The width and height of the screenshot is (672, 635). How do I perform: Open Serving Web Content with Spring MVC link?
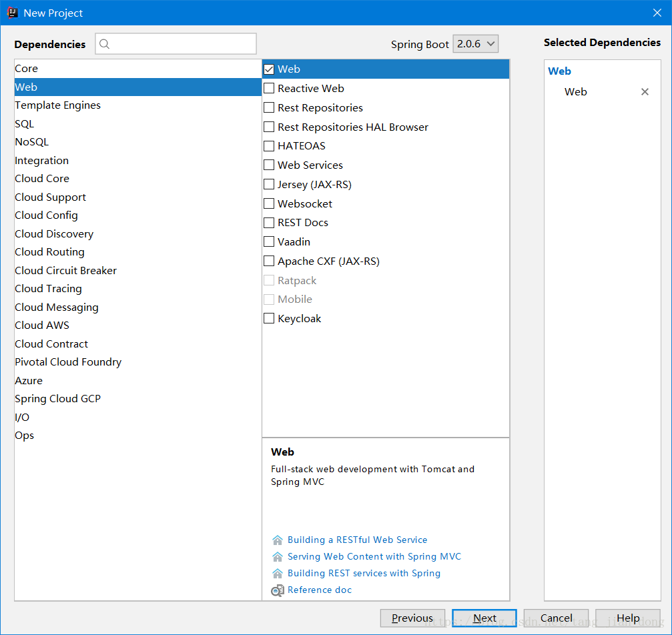click(x=374, y=556)
